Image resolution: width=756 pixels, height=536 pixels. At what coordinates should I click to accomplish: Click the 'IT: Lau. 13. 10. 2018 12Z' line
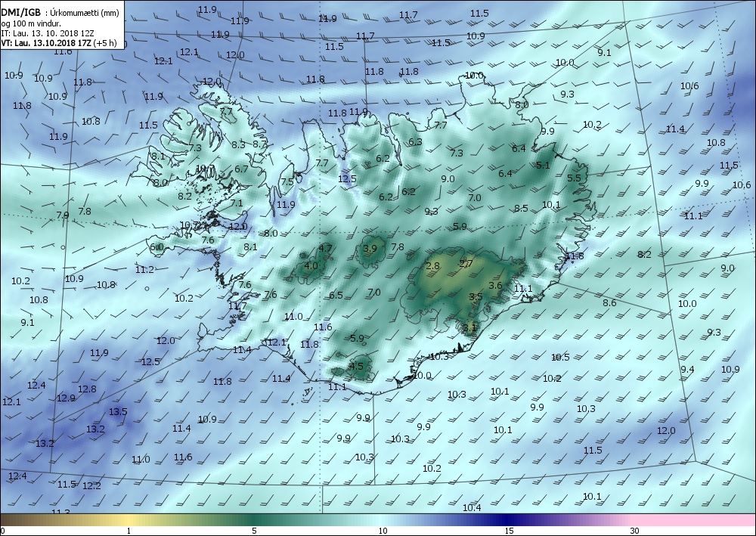[47, 33]
